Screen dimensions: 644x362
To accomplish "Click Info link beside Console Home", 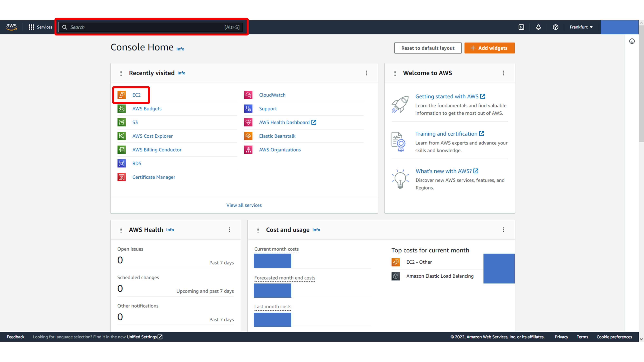I will [x=180, y=49].
